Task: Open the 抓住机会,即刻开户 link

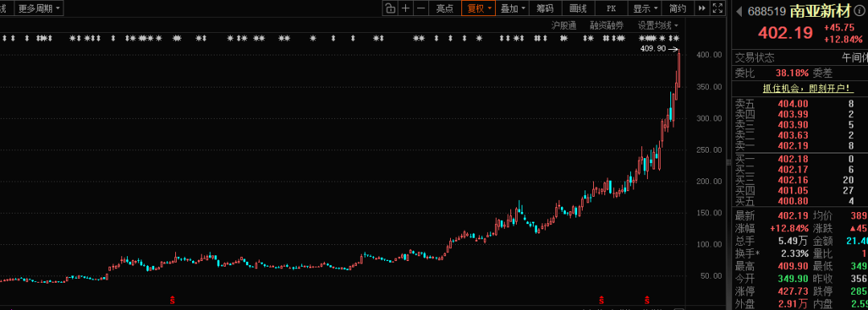Action: [x=808, y=88]
